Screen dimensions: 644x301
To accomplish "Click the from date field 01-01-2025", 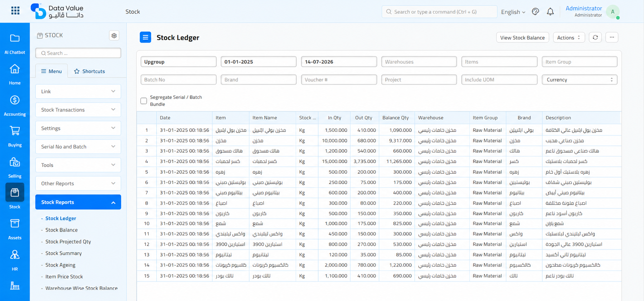I will click(259, 62).
